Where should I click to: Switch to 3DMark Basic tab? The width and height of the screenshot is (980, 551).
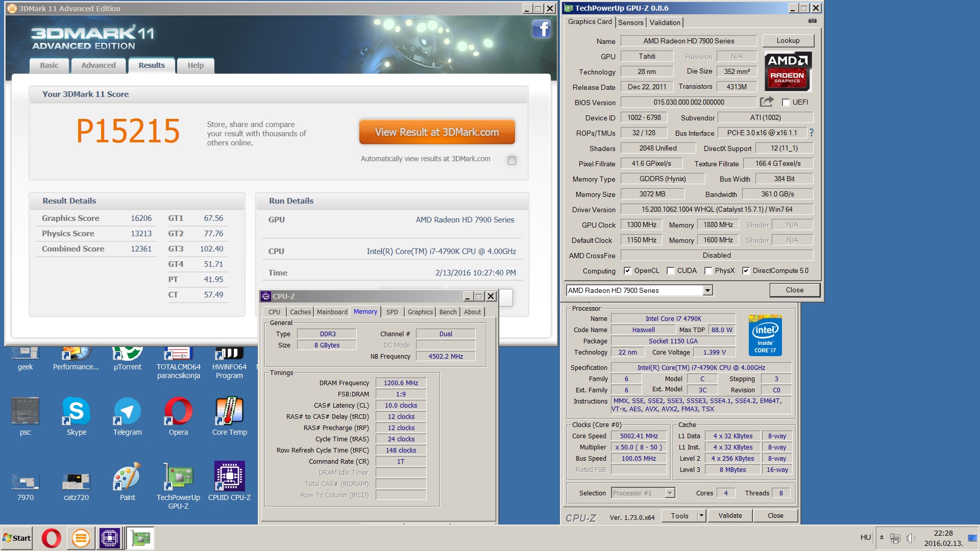point(50,65)
